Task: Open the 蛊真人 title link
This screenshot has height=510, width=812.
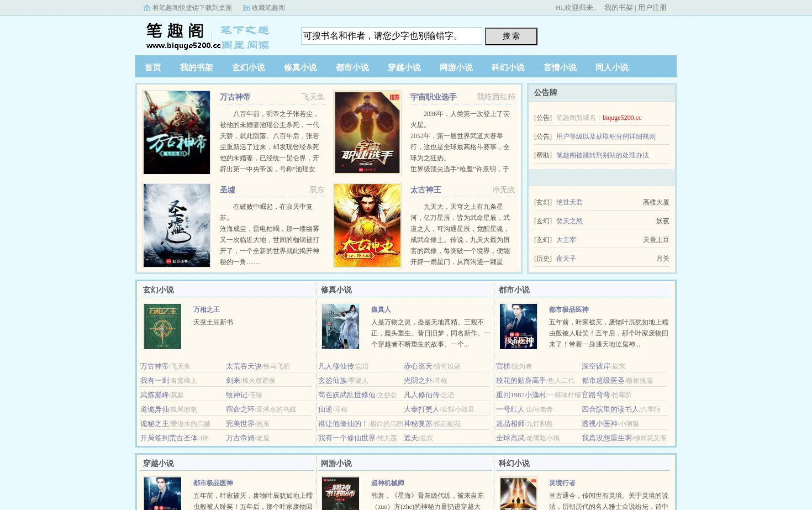Action: point(381,309)
